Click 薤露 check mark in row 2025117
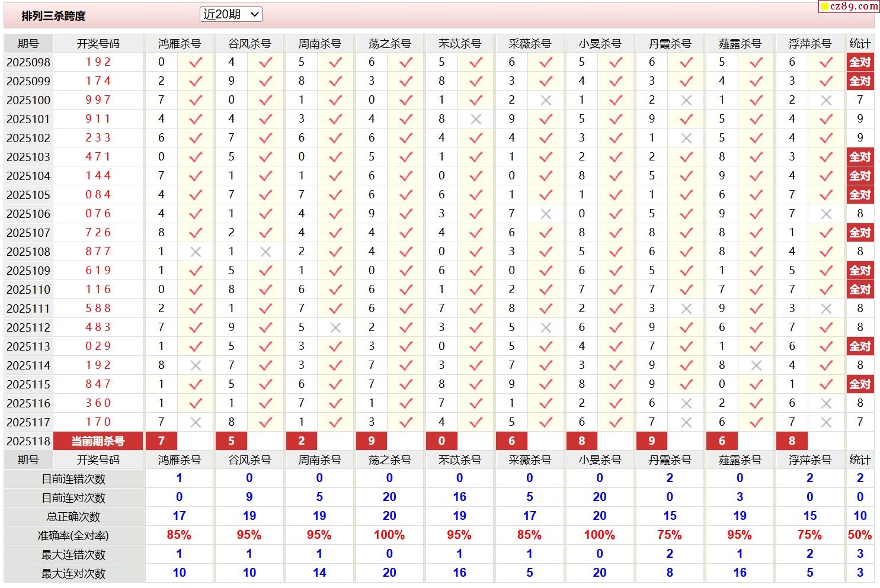Screen dimensions: 880x588 click(x=756, y=422)
